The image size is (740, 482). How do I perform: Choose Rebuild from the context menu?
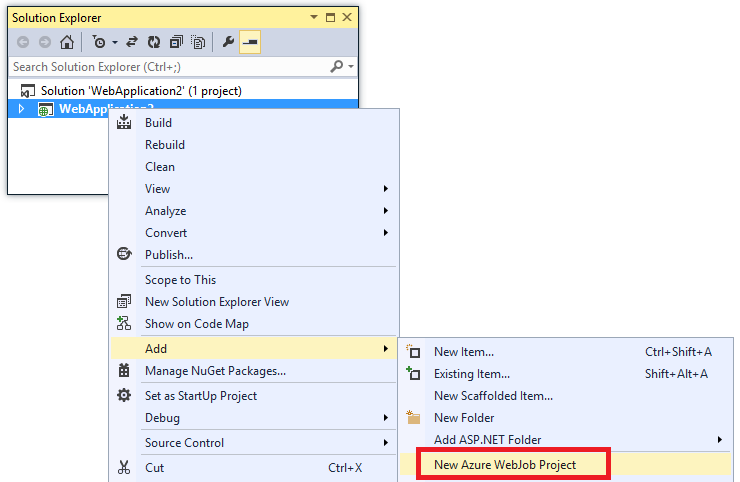pos(254,145)
